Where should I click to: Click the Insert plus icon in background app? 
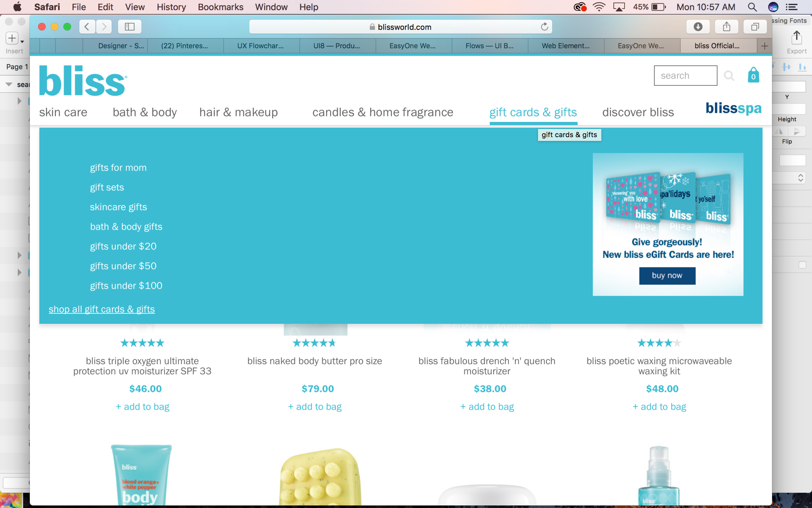click(12, 38)
